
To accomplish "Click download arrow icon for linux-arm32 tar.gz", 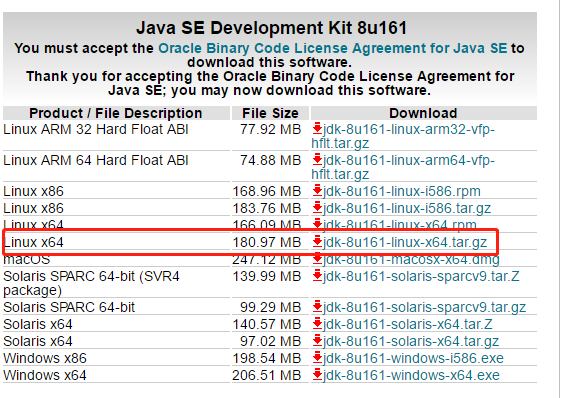I will pos(317,129).
